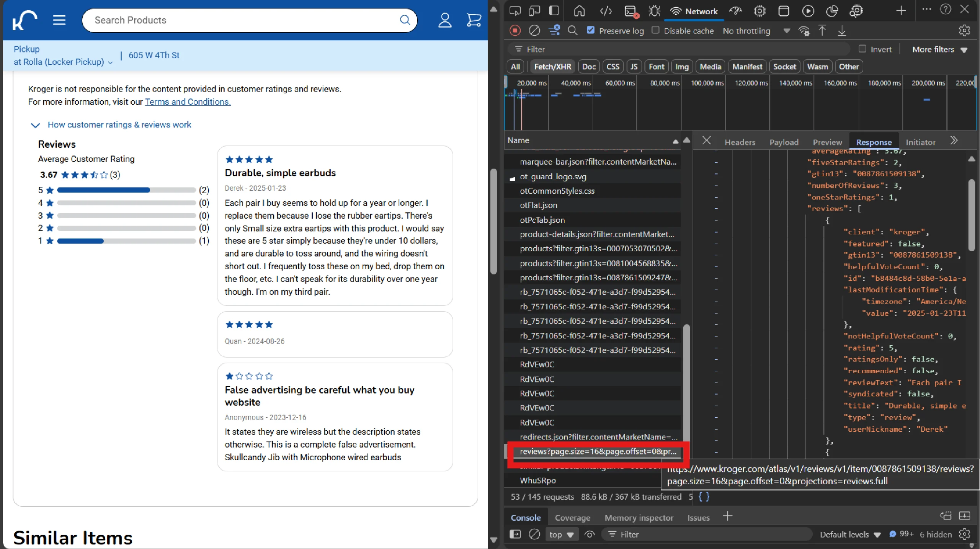
Task: Click the 5 star rating bar
Action: pos(126,190)
